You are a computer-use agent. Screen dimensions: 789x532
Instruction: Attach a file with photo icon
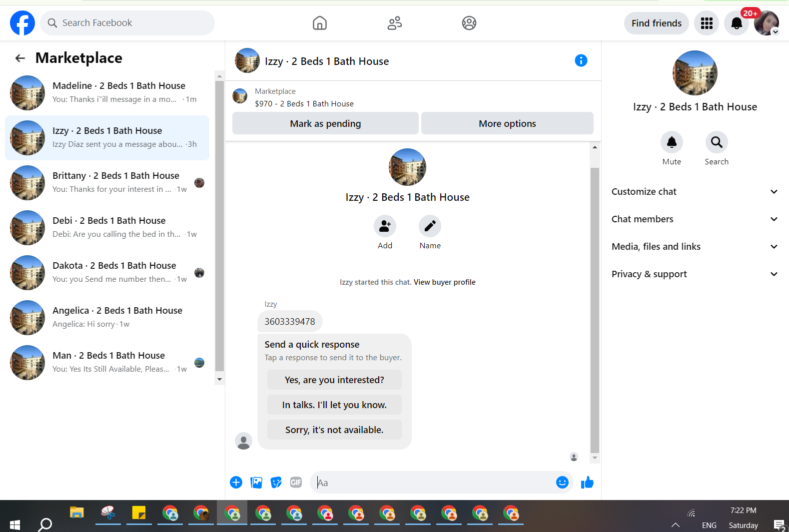(x=256, y=483)
